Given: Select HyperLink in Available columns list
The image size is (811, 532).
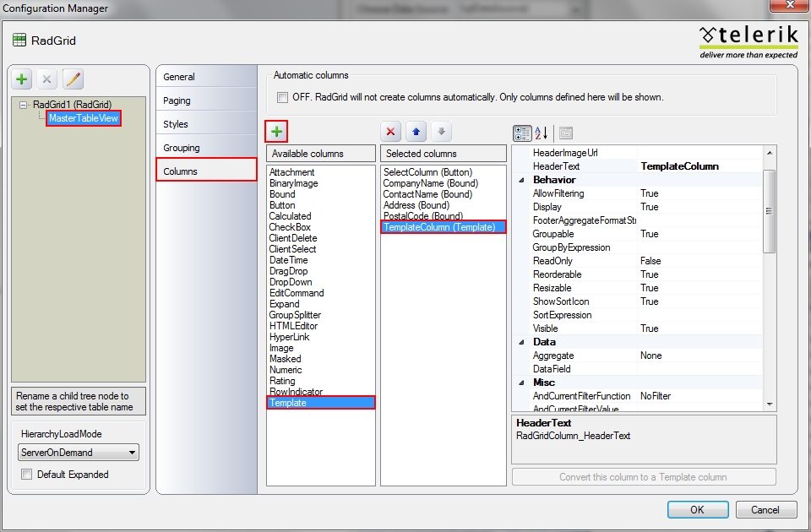Looking at the screenshot, I should point(289,337).
